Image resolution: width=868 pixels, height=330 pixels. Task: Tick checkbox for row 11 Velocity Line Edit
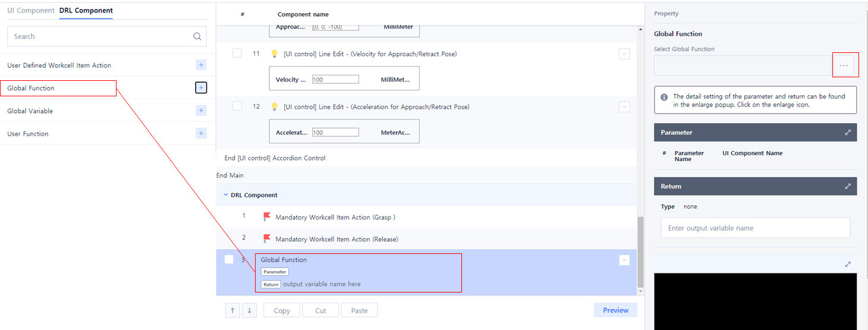pos(237,54)
